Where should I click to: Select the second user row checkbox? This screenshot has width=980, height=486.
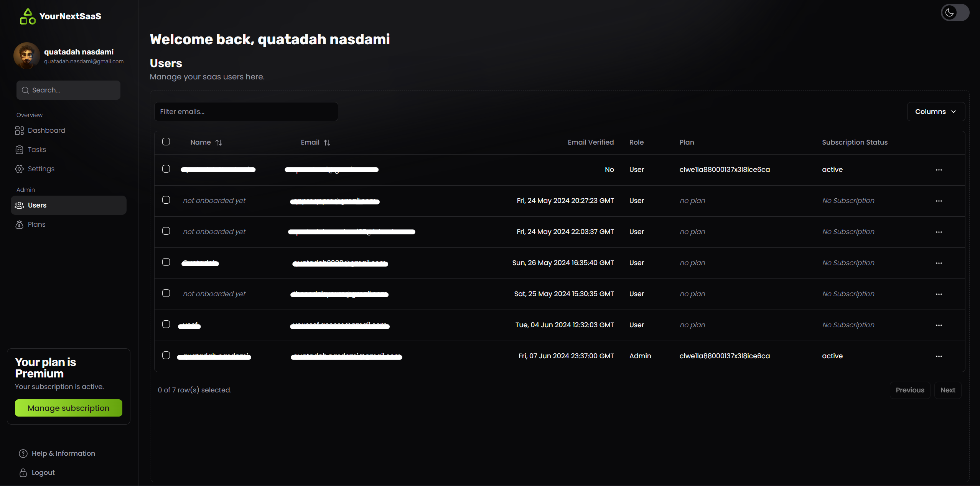pos(166,200)
